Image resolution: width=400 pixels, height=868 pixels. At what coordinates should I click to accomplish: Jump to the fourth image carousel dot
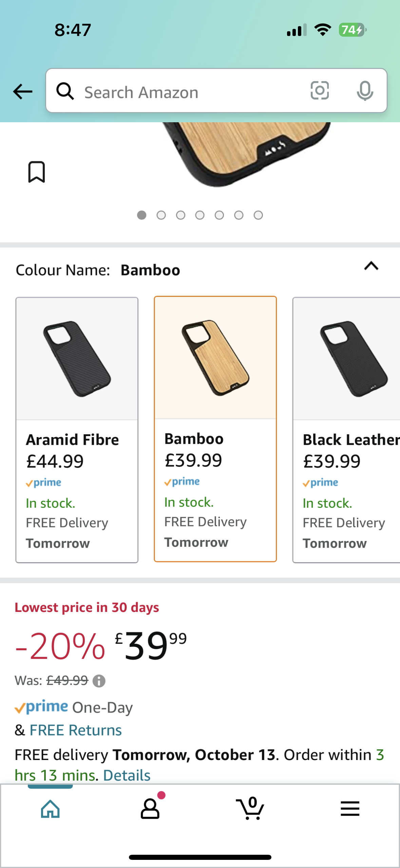(200, 215)
